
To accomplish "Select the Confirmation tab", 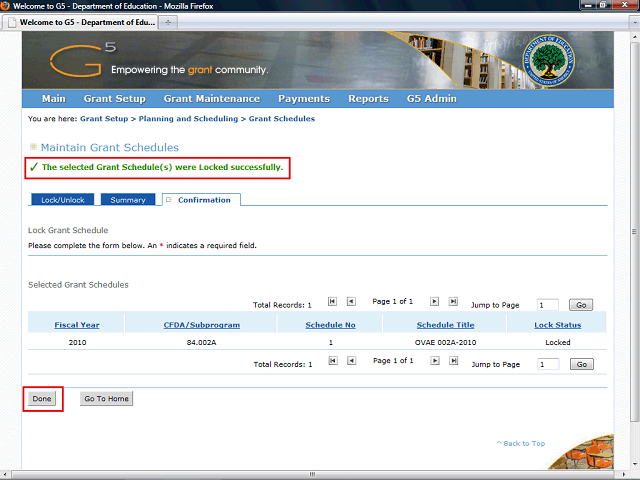I will click(201, 200).
